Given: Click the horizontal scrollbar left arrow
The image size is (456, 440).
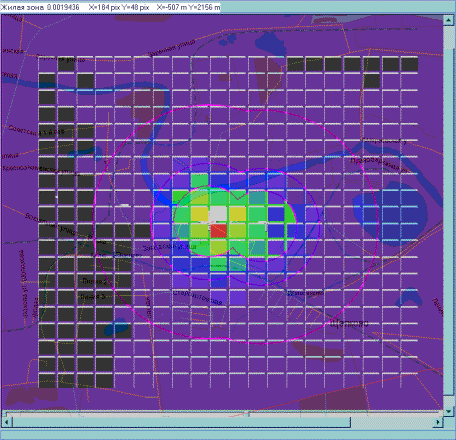Looking at the screenshot, I should click(7, 422).
